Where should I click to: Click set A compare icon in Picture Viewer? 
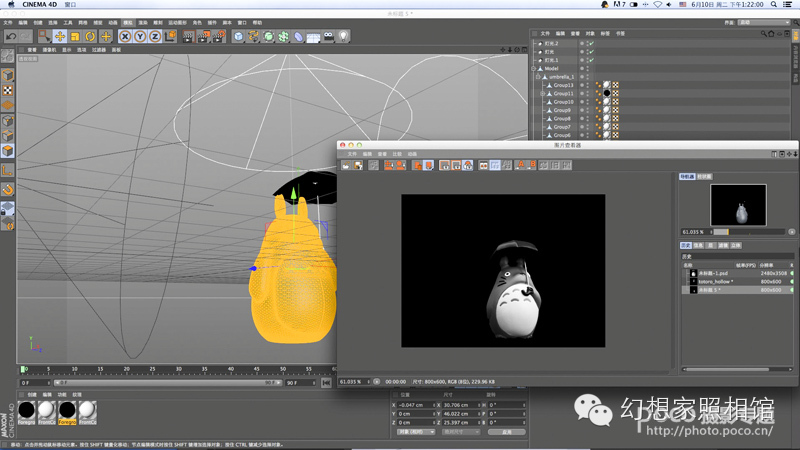click(521, 165)
